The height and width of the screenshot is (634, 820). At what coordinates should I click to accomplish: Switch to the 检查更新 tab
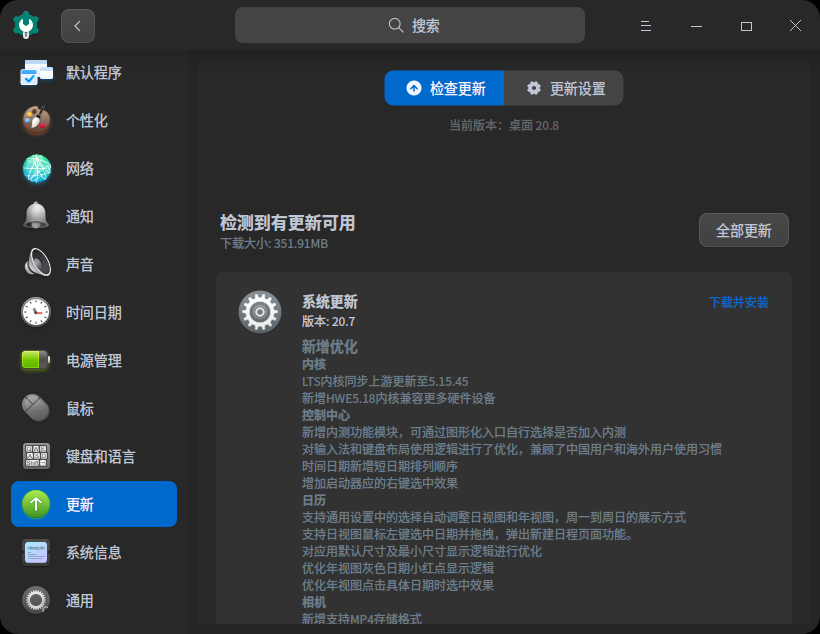click(x=444, y=88)
